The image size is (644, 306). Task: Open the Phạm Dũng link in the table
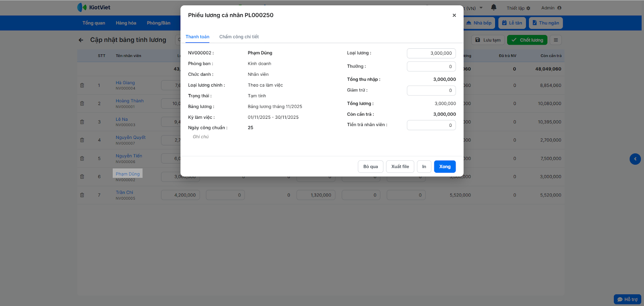tap(128, 174)
